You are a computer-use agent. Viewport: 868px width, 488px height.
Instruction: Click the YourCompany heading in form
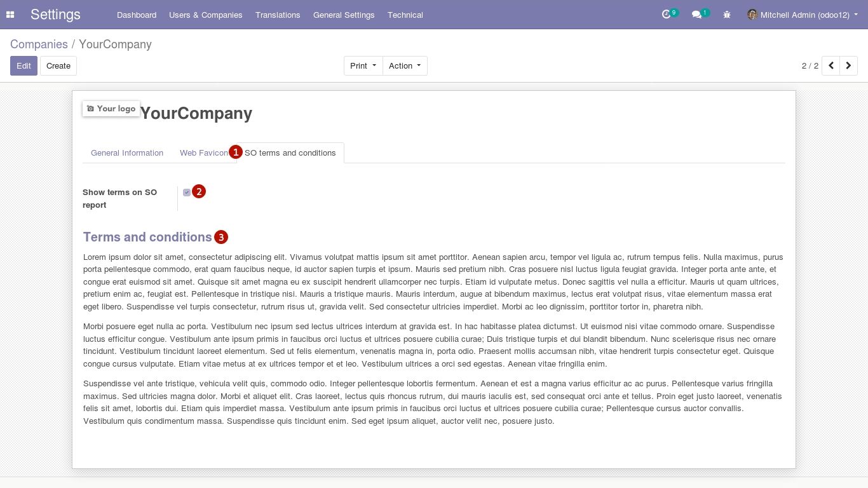196,113
